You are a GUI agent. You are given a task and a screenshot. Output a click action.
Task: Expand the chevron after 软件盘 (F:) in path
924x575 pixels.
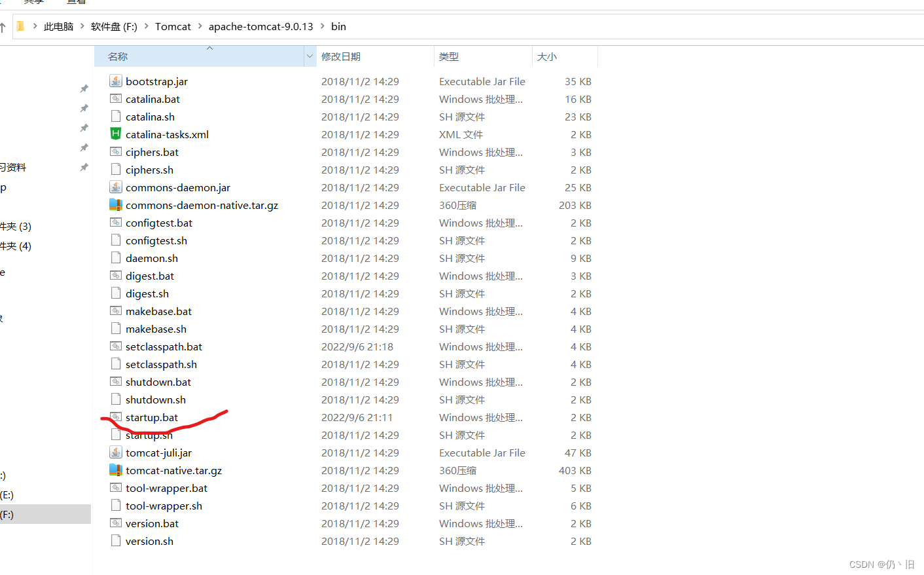click(147, 26)
